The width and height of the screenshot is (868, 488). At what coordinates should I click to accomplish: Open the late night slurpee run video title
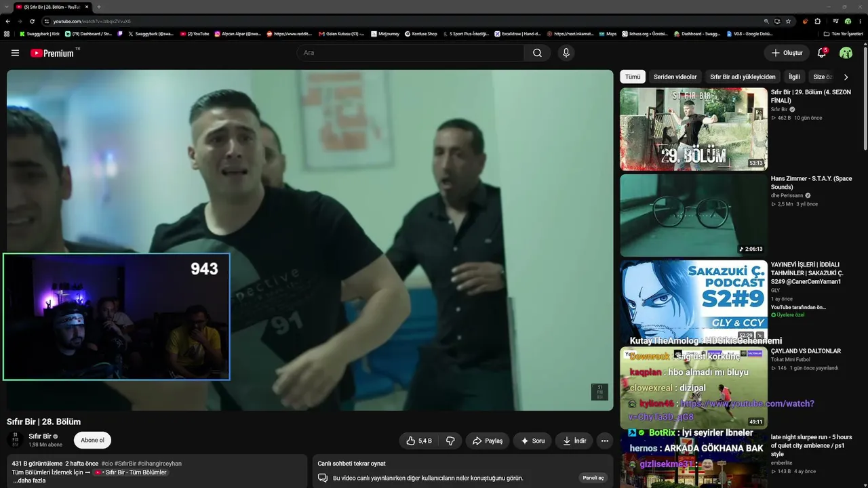coord(812,445)
